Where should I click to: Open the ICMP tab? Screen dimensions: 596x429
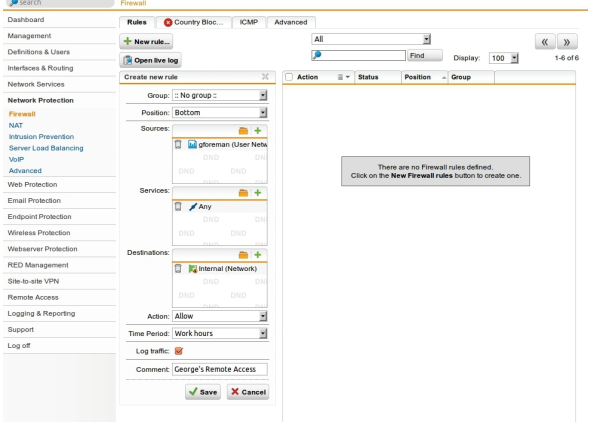point(249,22)
